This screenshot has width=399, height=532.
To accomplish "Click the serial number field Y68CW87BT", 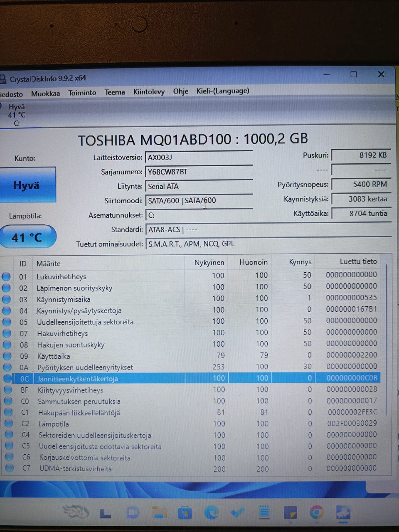I will point(199,172).
